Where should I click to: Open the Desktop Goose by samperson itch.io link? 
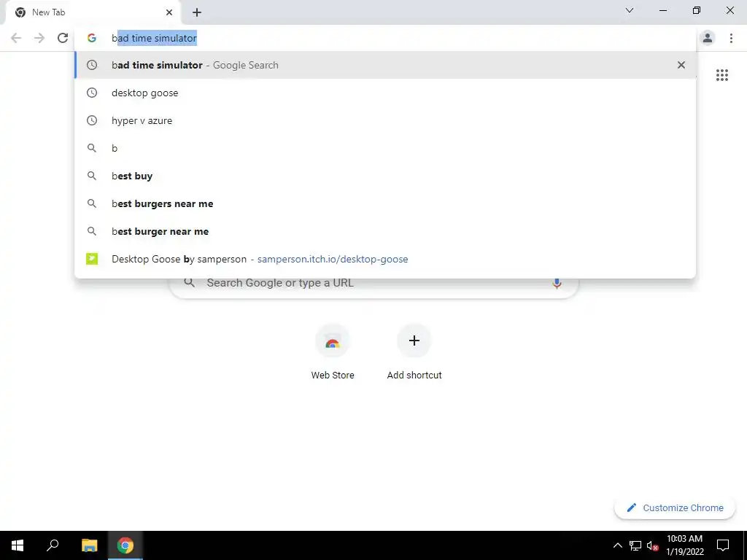[x=385, y=259]
